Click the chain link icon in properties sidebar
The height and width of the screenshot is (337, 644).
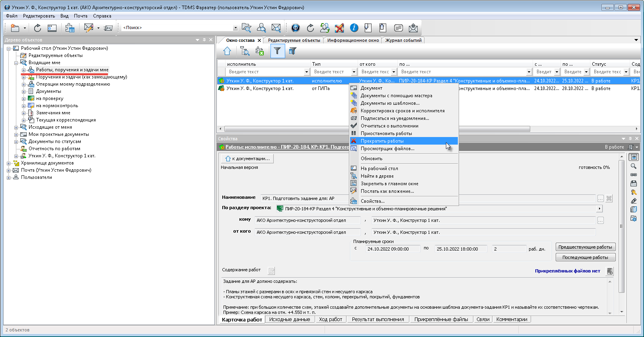click(x=634, y=175)
